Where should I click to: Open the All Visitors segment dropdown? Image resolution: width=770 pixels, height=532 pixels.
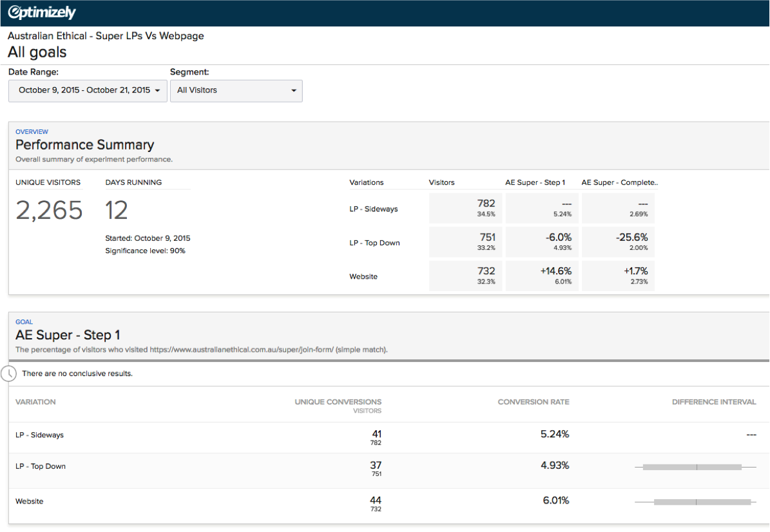coord(236,91)
